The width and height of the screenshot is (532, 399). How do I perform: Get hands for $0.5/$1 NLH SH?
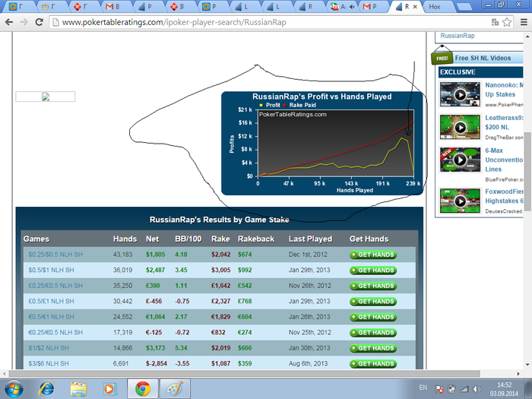373,270
